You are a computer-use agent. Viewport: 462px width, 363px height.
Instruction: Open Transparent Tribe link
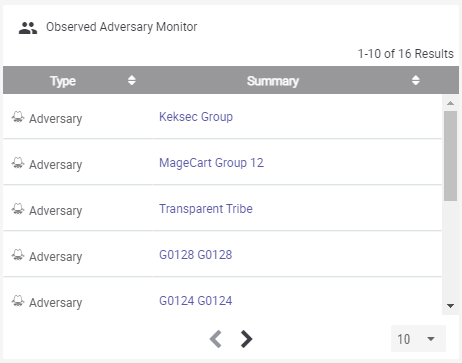[206, 209]
